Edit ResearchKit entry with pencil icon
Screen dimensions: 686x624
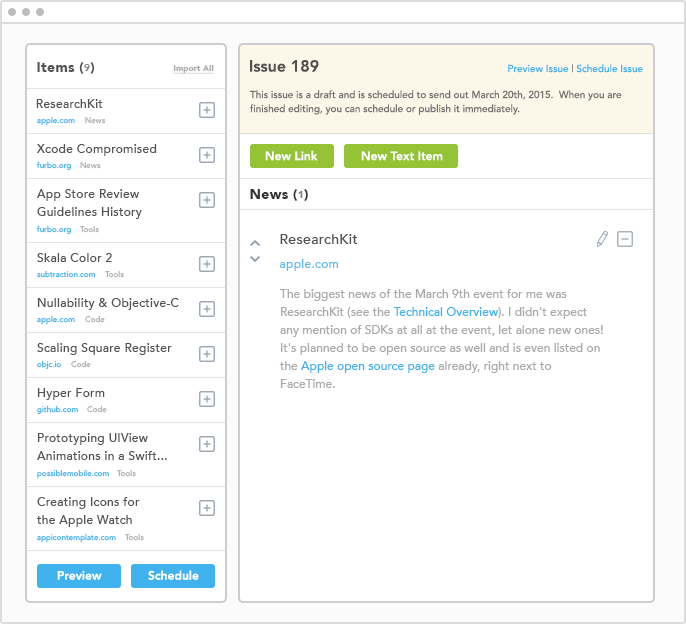tap(602, 239)
